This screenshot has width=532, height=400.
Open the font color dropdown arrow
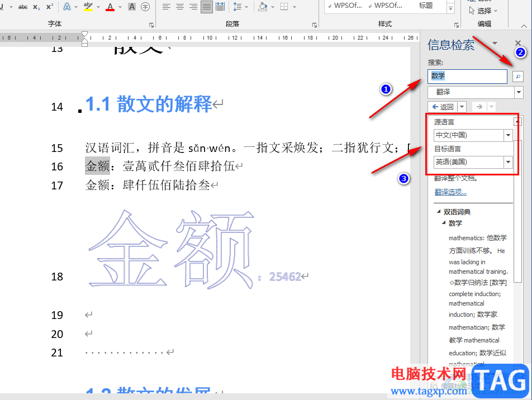tap(120, 7)
